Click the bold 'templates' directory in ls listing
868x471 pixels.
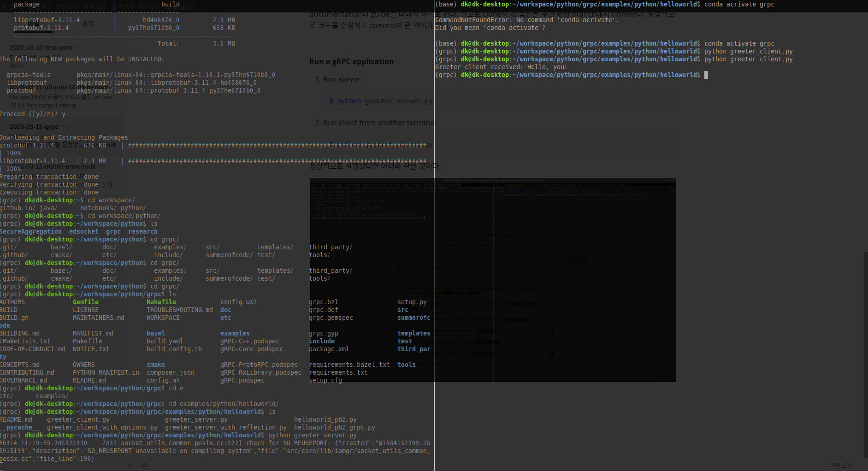(414, 333)
